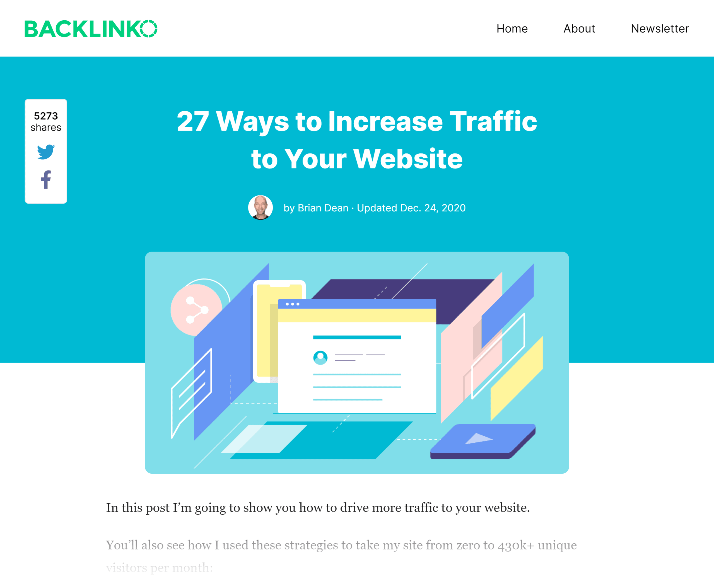Toggle the Twitter share button

(x=46, y=153)
